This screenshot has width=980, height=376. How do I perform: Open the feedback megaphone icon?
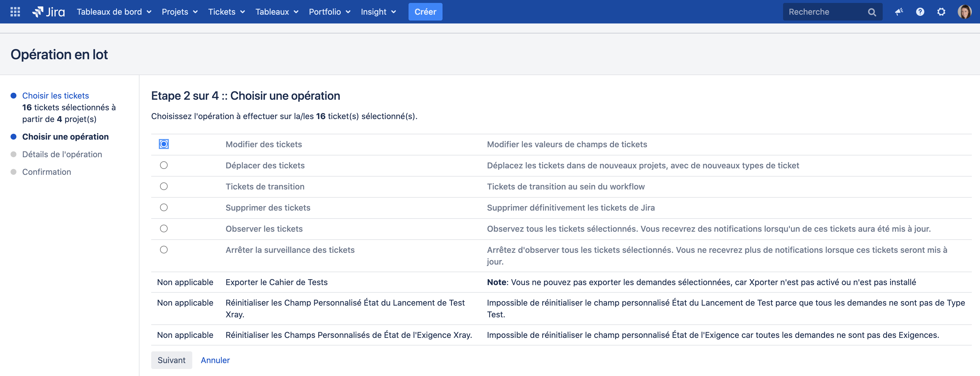(899, 12)
